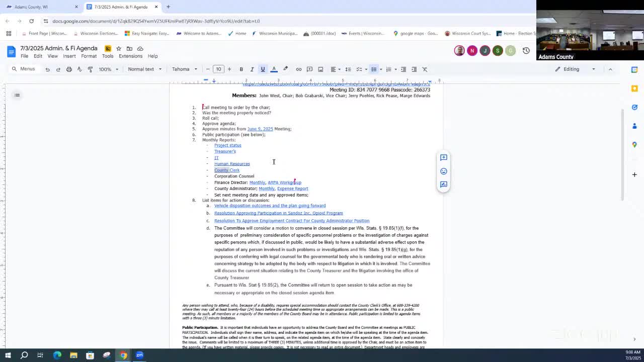Open version history clock icon
This screenshot has height=362, width=644.
coord(526,51)
